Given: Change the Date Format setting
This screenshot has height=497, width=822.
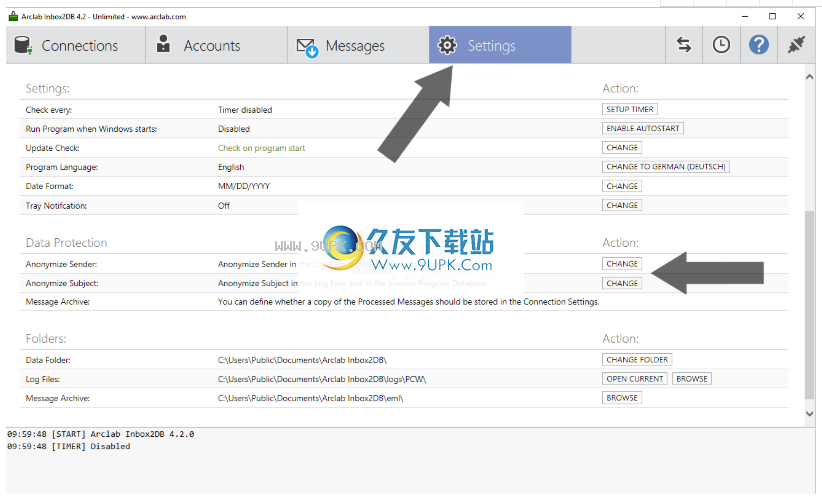Looking at the screenshot, I should (622, 186).
